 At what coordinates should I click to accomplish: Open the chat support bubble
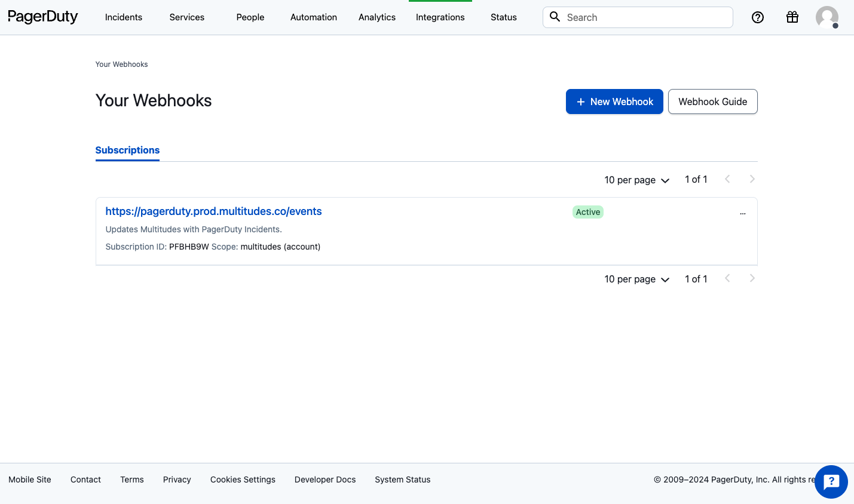831,482
